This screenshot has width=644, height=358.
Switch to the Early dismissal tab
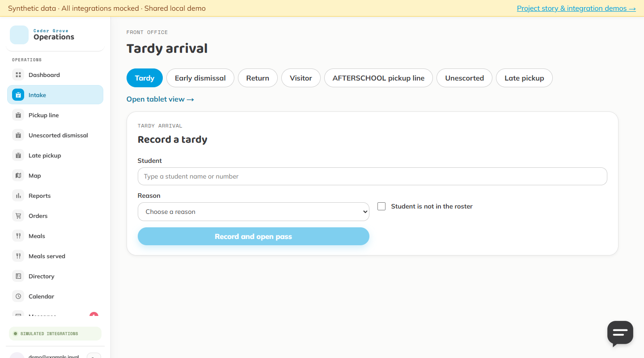(200, 78)
